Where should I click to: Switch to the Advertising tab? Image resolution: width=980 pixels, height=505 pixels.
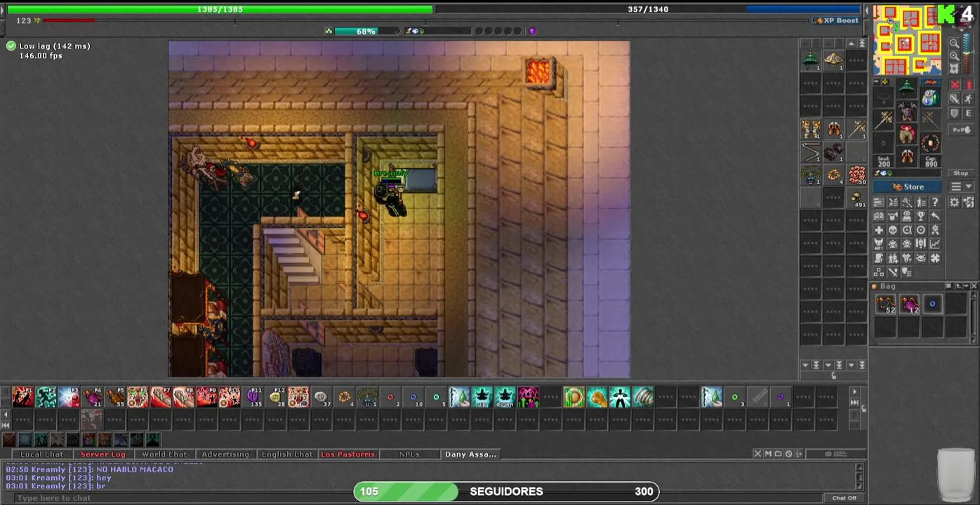pos(225,454)
